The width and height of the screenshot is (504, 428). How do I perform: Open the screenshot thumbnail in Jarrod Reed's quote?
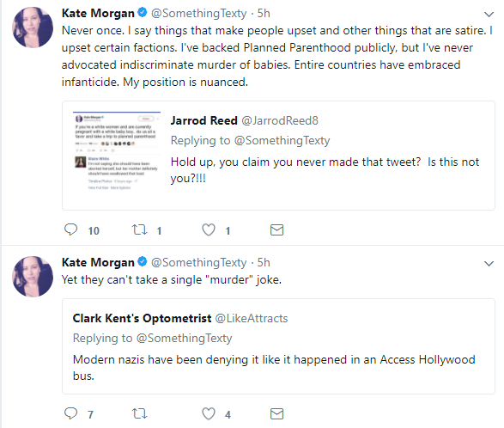[117, 151]
